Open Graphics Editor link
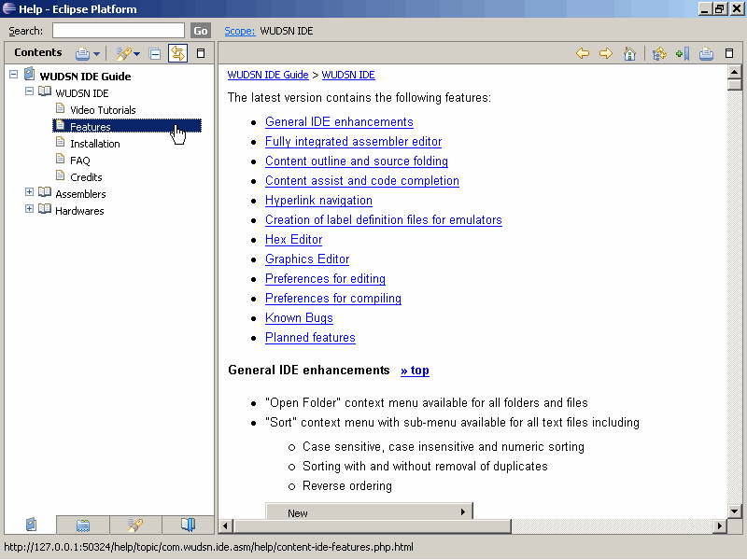Viewport: 747px width, 560px height. click(x=307, y=259)
